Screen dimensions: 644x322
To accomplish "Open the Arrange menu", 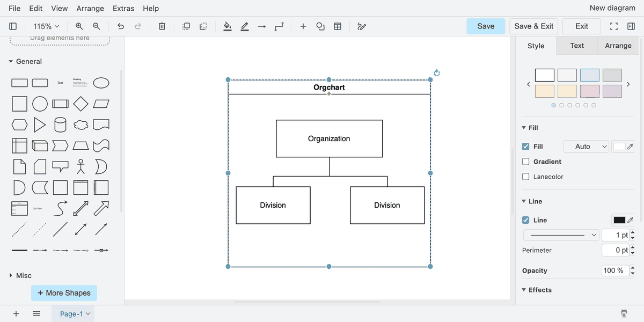I will pos(90,8).
